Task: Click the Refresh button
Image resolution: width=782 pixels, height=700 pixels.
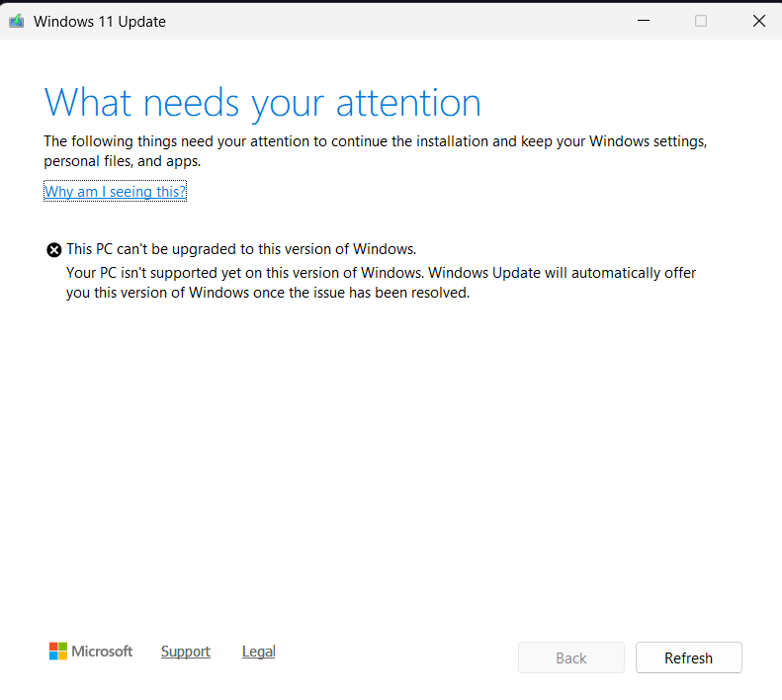Action: click(689, 657)
